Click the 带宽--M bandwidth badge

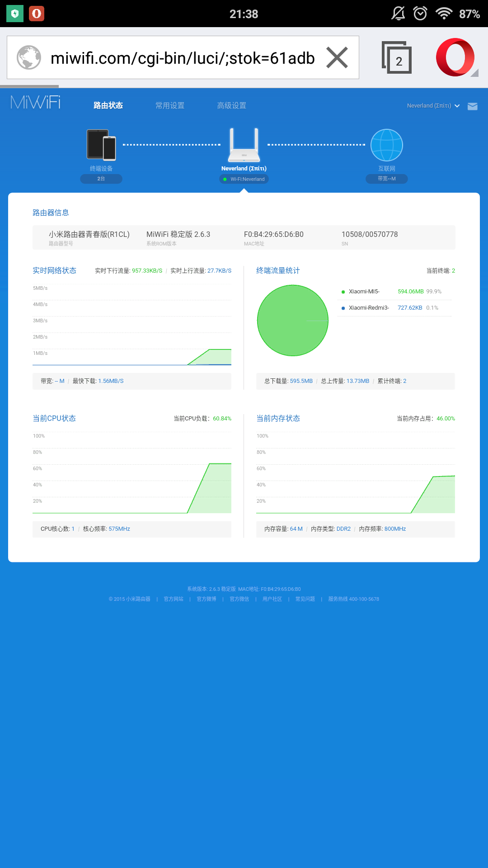point(387,179)
